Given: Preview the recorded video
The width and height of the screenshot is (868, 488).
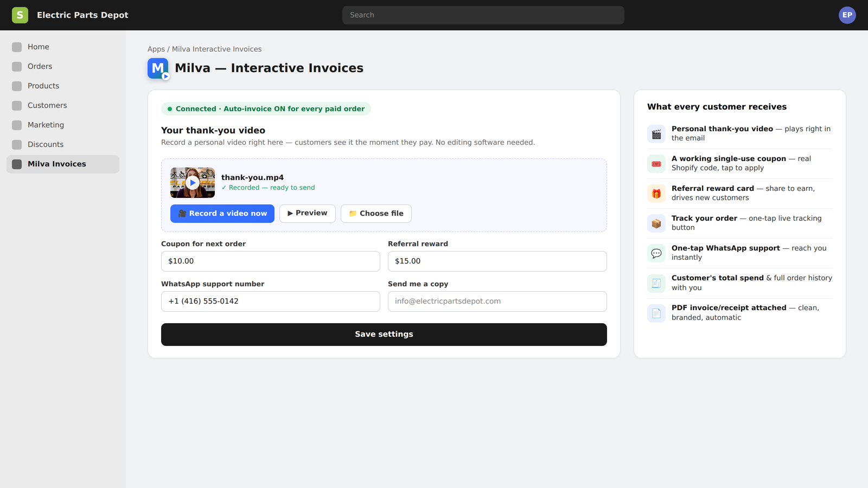Looking at the screenshot, I should [308, 214].
